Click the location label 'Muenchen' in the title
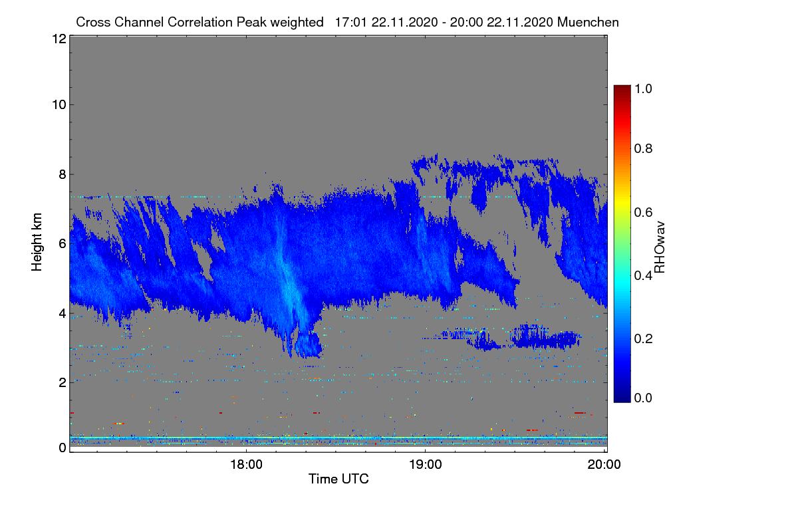This screenshot has height=532, width=798. (x=589, y=22)
